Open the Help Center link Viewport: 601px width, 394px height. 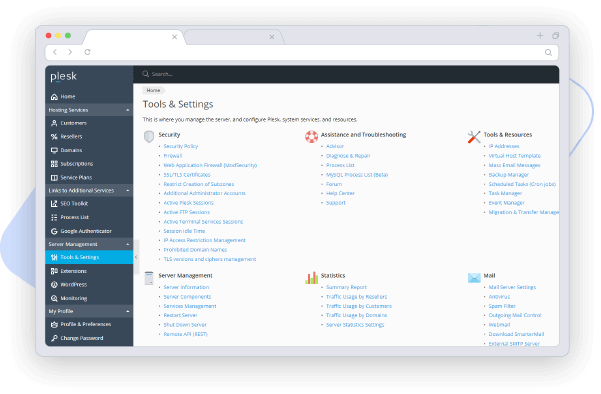[x=340, y=194]
